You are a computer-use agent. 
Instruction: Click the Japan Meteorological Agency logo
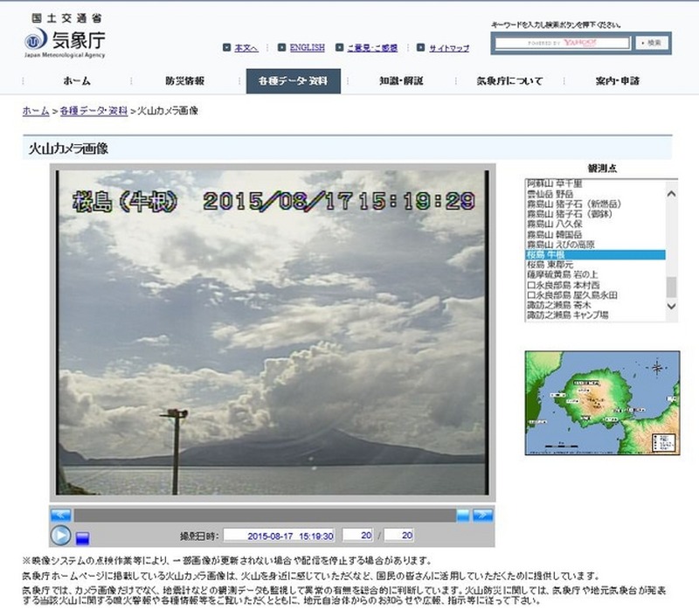click(x=66, y=39)
